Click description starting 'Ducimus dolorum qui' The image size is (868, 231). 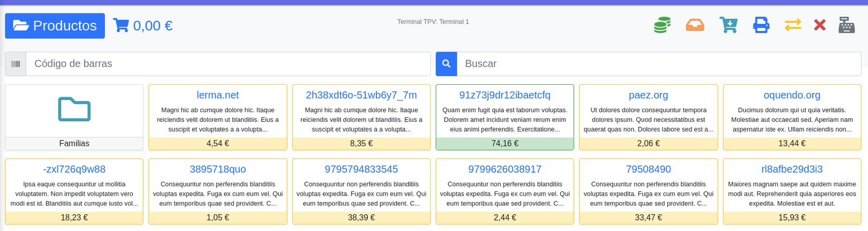tap(792, 120)
